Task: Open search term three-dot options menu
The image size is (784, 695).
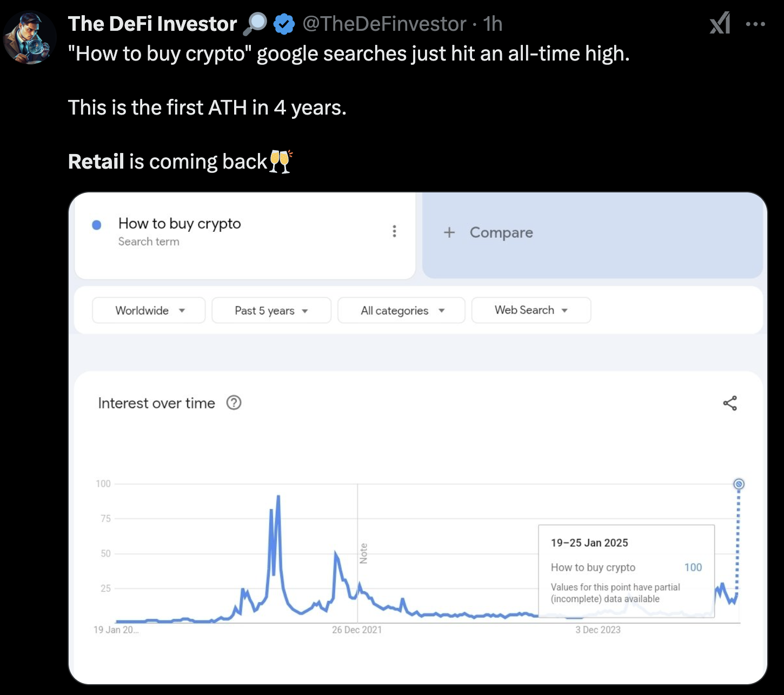Action: pyautogui.click(x=394, y=231)
